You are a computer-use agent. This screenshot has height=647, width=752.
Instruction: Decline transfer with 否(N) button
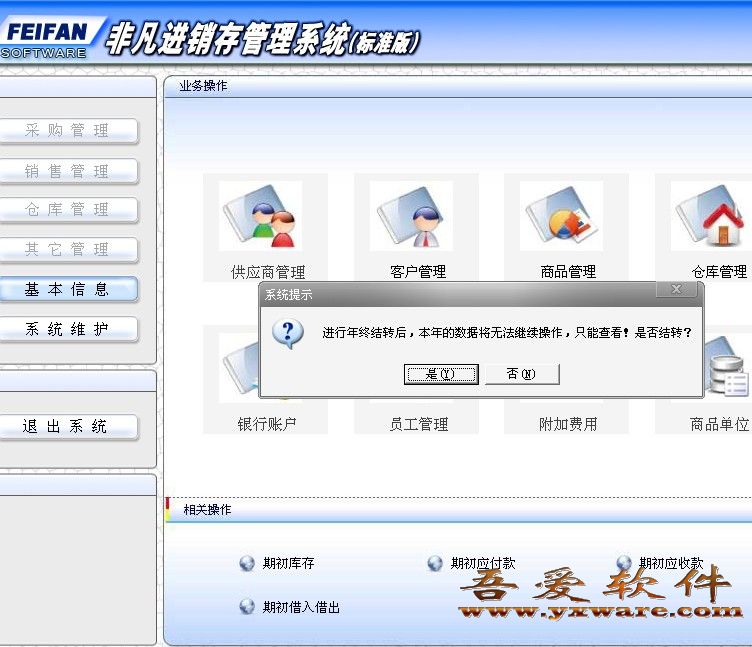click(522, 374)
